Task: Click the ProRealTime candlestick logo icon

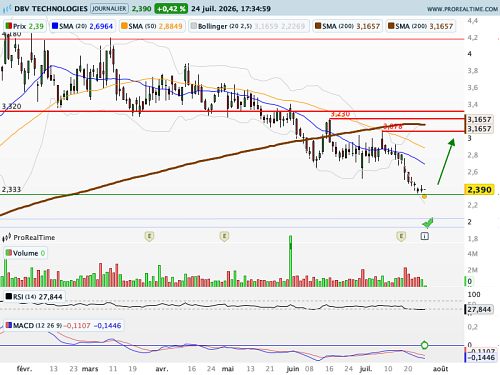Action: [7, 237]
